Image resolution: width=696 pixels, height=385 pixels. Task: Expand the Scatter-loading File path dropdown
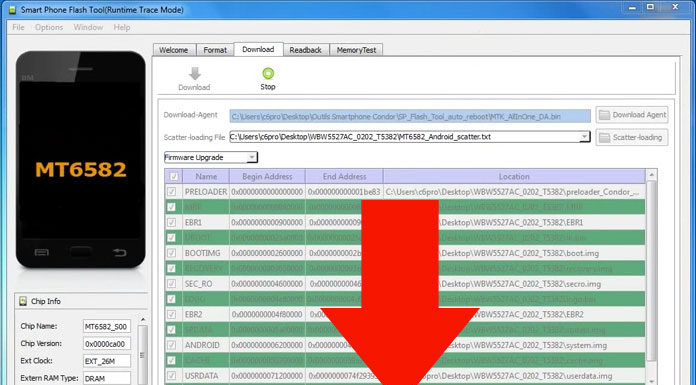click(585, 137)
